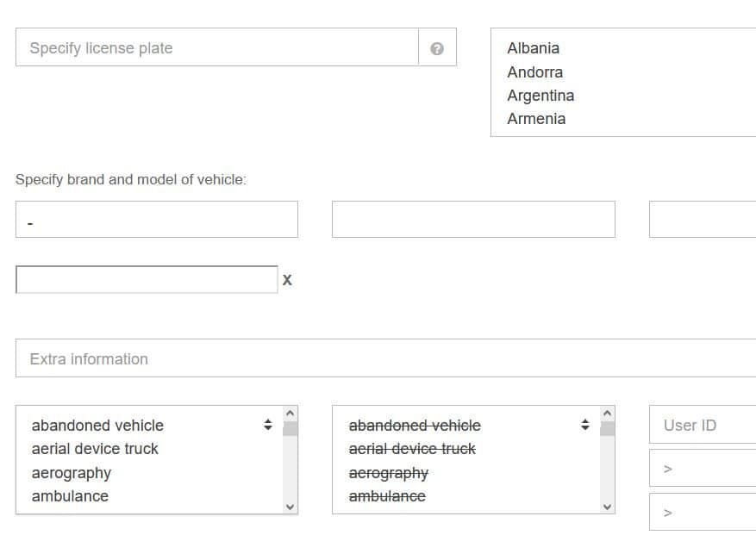Select Andorra in the country list
The image size is (756, 560).
pyautogui.click(x=534, y=72)
